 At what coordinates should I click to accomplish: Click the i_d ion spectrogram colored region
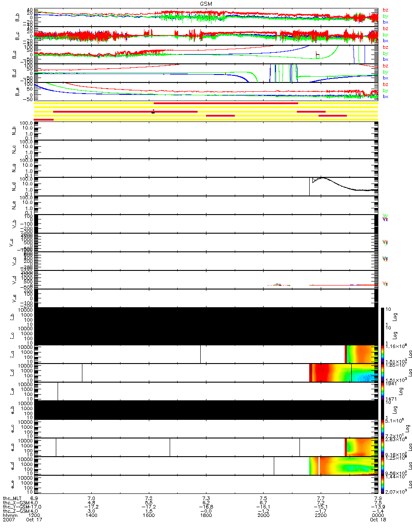coord(343,372)
